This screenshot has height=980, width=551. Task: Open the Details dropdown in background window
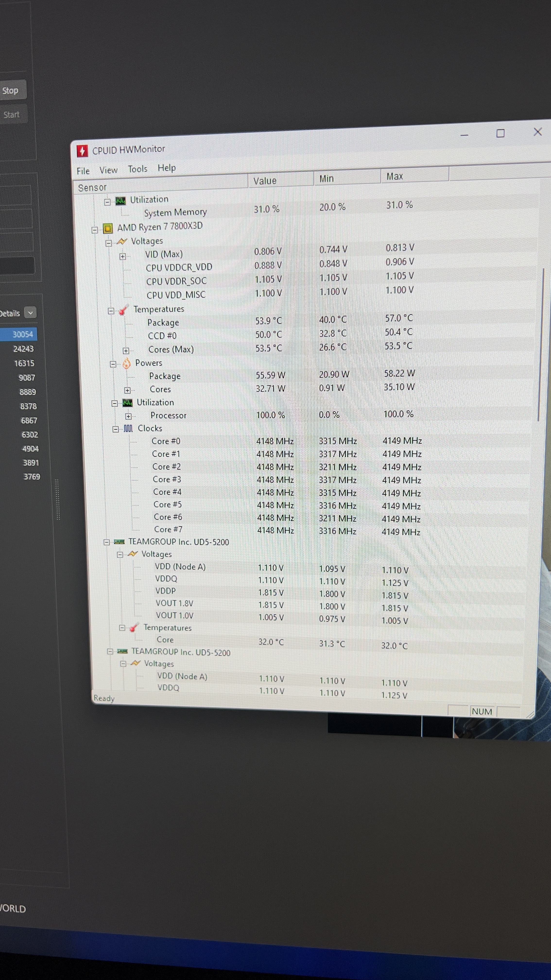pyautogui.click(x=30, y=313)
